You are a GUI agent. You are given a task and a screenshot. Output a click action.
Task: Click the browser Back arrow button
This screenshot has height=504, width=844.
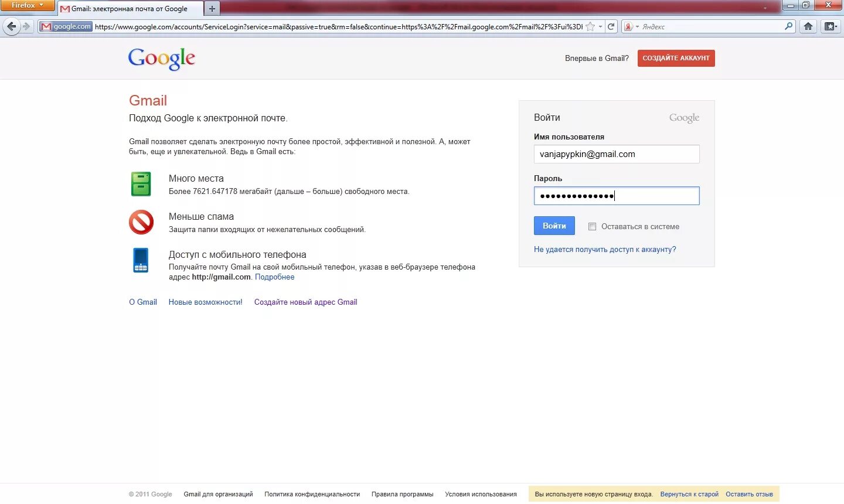(11, 26)
